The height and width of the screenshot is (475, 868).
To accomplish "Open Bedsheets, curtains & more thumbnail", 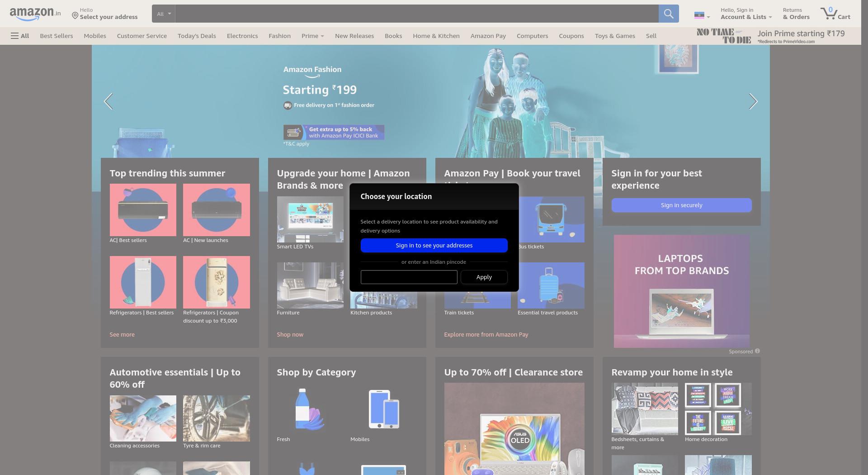I will click(645, 408).
